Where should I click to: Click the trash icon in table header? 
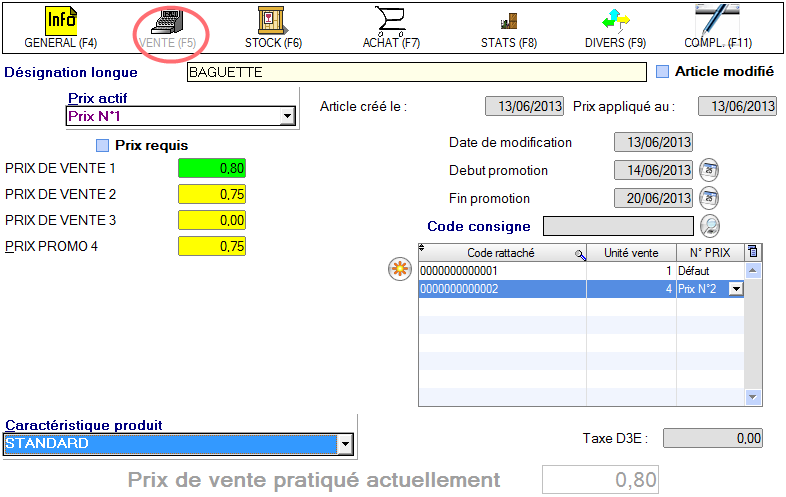[x=752, y=252]
